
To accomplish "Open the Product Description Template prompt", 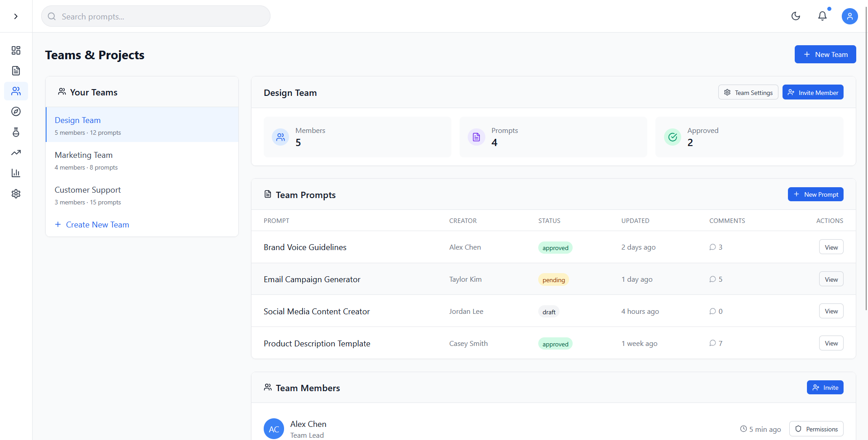I will pyautogui.click(x=317, y=344).
